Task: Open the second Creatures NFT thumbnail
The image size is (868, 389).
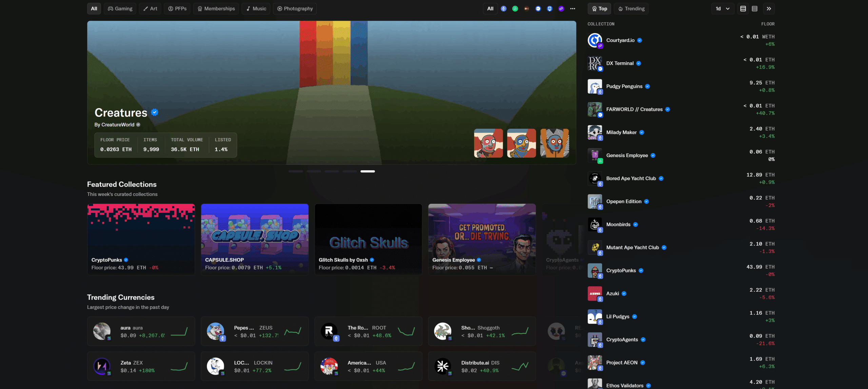Action: click(521, 143)
